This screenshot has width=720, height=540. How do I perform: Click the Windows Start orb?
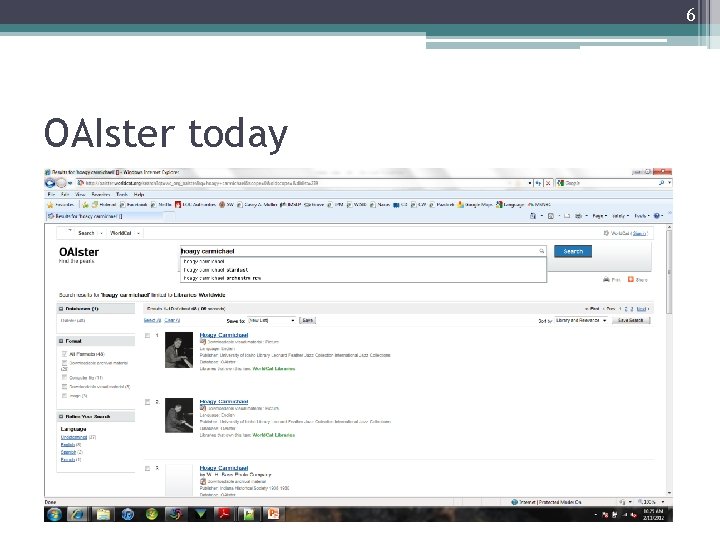[55, 514]
